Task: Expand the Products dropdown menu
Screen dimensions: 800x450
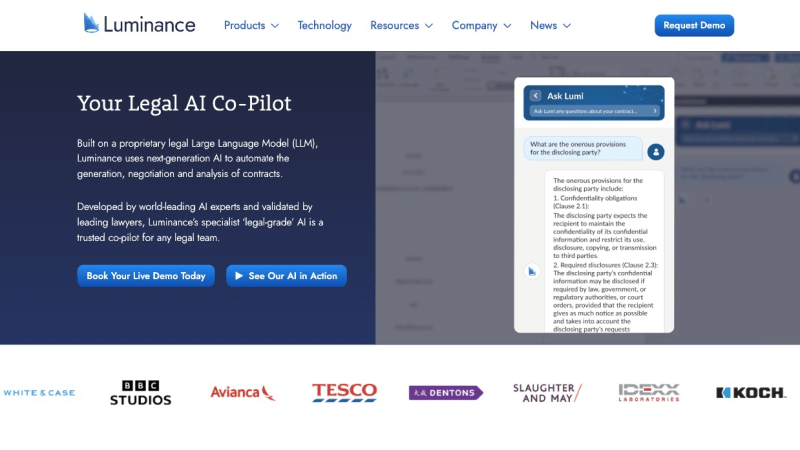Action: coord(251,25)
